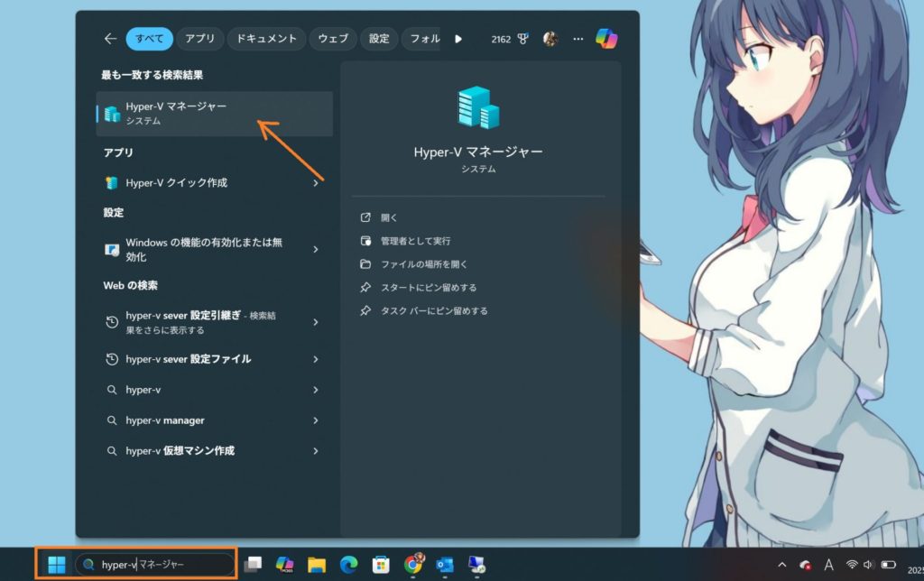924x581 pixels.
Task: Switch to the アプリ filter tab
Action: point(200,39)
